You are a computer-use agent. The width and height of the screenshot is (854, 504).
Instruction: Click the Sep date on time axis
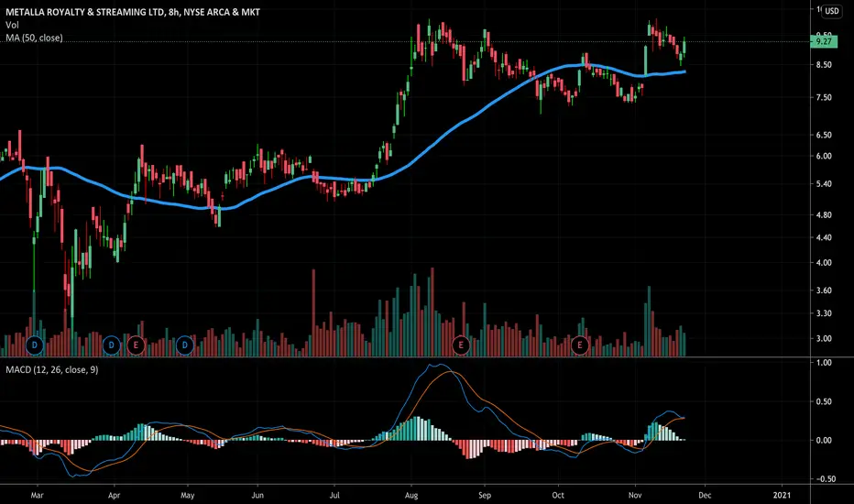coord(485,495)
